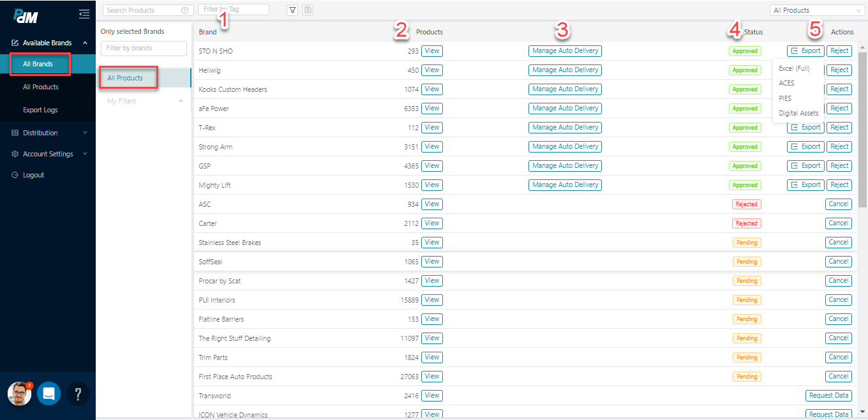Open Export dropdown for STO N SHO
This screenshot has width=868, height=420.
coord(805,51)
